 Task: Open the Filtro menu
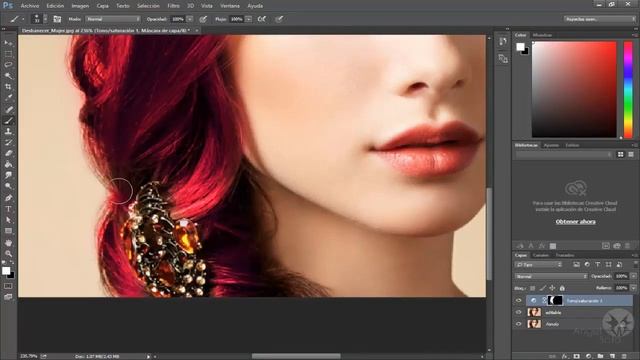coord(173,6)
